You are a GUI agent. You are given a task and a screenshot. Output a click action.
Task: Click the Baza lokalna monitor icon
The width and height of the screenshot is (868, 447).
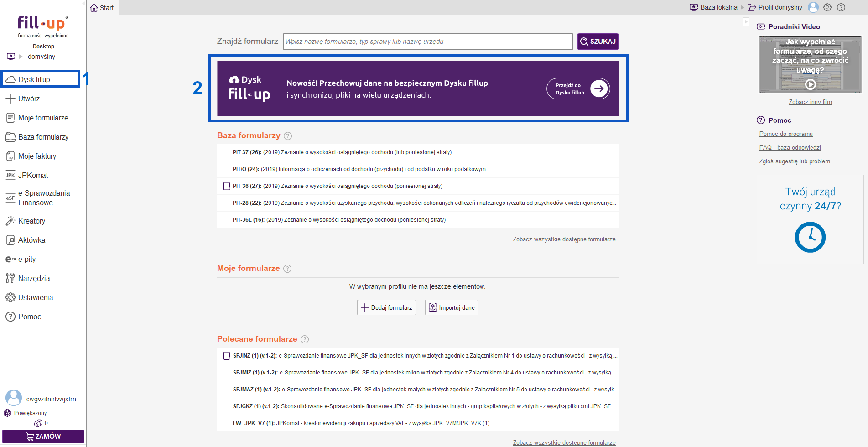(694, 7)
